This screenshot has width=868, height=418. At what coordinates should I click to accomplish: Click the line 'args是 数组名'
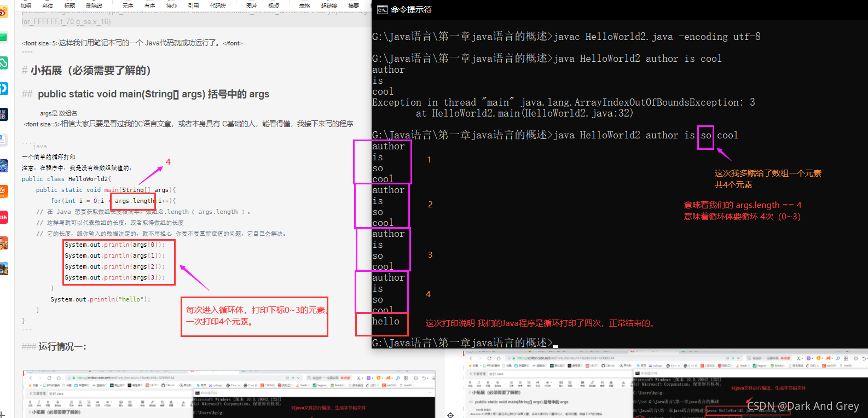click(59, 113)
